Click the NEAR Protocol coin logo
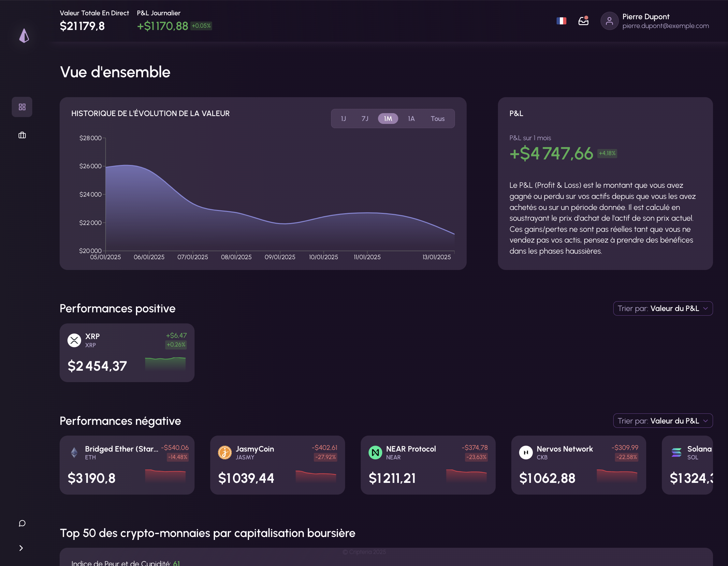Screen dimensions: 728x566 pyautogui.click(x=375, y=452)
